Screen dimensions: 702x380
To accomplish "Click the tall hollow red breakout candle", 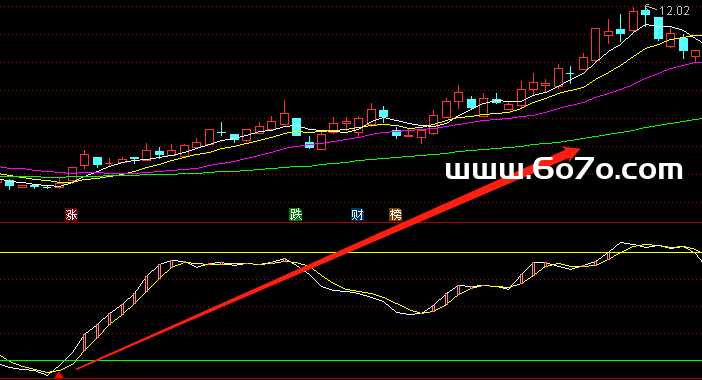I will point(595,44).
